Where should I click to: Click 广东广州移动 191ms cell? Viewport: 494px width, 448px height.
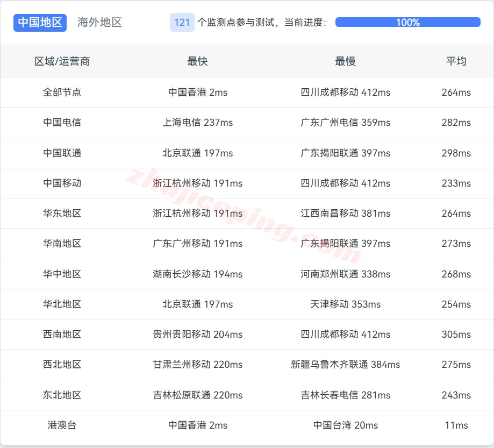(x=197, y=244)
